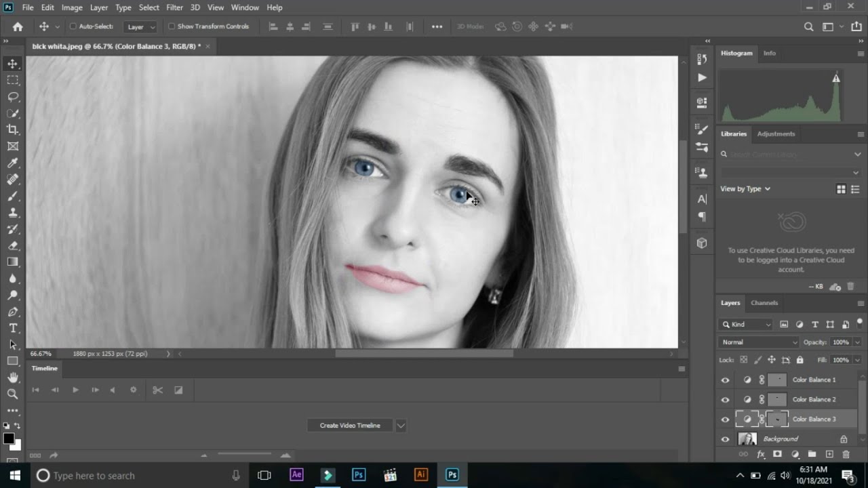Click the Background layer thumbnail
The width and height of the screenshot is (868, 488).
pyautogui.click(x=747, y=439)
